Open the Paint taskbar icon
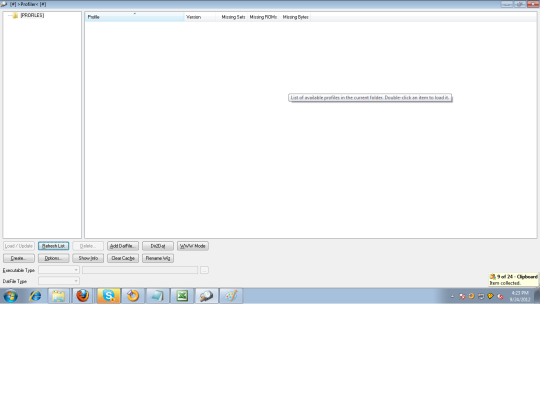The width and height of the screenshot is (540, 408). [231, 296]
